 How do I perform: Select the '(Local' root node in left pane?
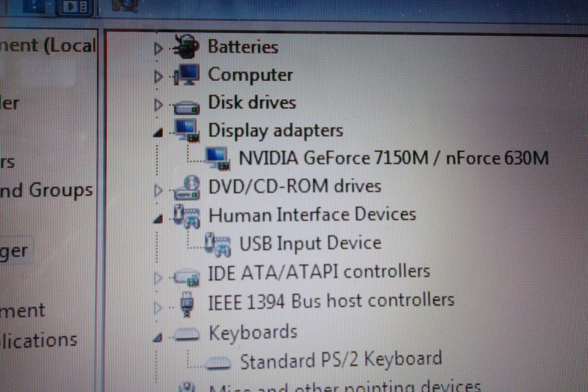48,46
